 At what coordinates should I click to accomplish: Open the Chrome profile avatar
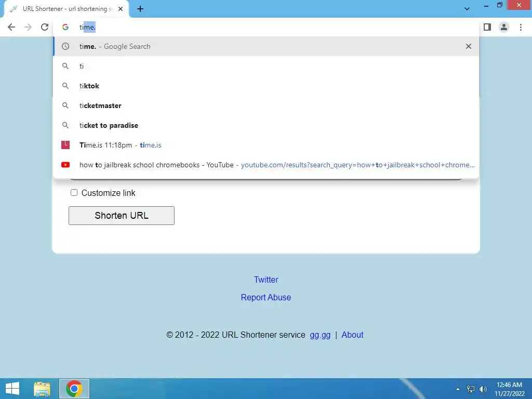pos(504,27)
